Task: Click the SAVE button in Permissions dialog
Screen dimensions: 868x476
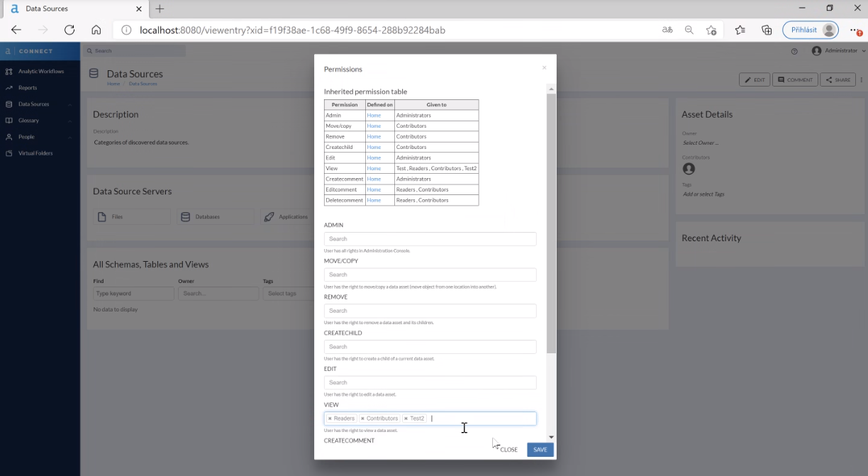Action: [540, 449]
